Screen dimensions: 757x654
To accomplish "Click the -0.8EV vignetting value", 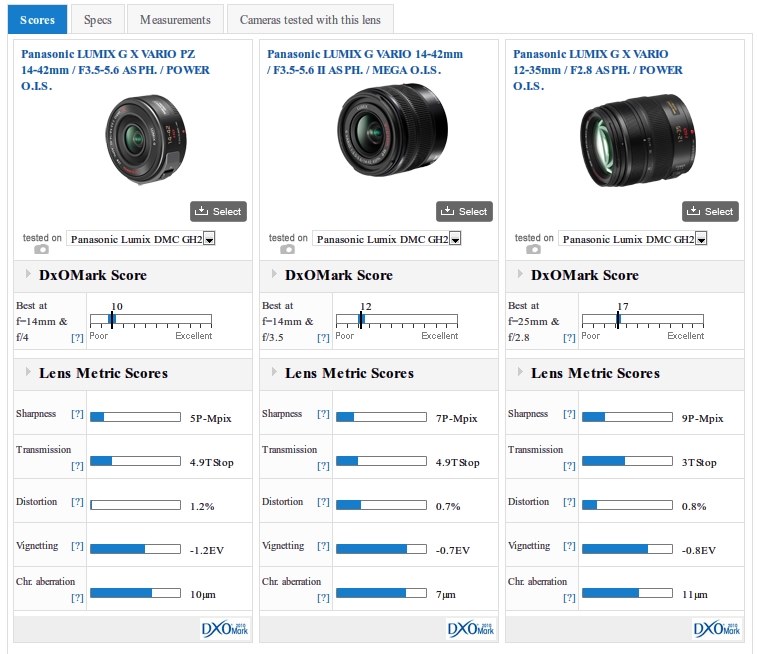I will point(699,550).
